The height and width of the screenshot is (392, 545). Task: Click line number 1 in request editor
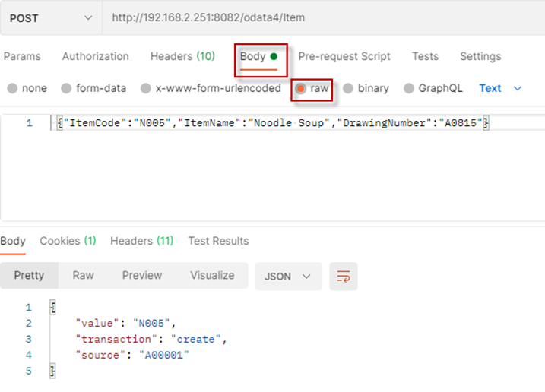coord(29,123)
